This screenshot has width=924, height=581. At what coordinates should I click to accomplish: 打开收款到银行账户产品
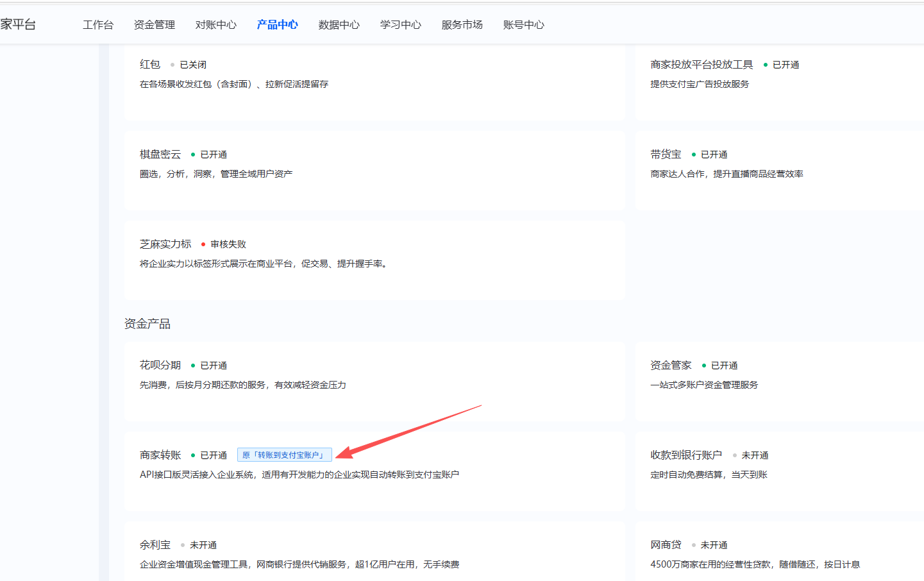(685, 455)
